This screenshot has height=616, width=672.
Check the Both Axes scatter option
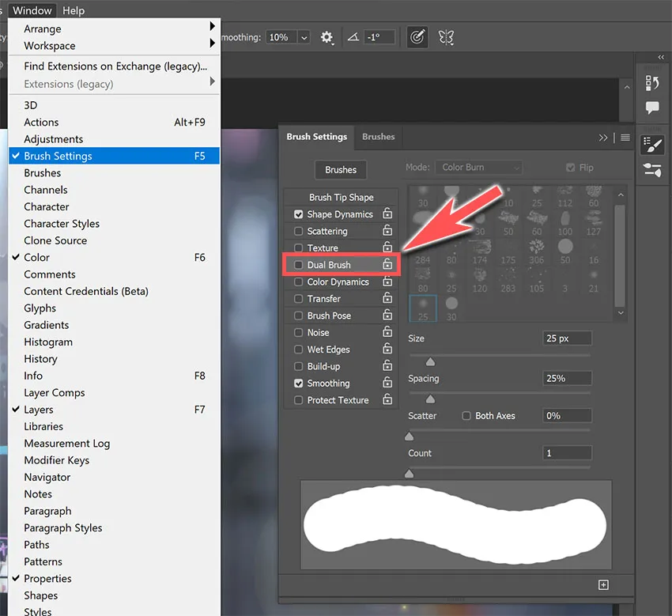pos(466,416)
